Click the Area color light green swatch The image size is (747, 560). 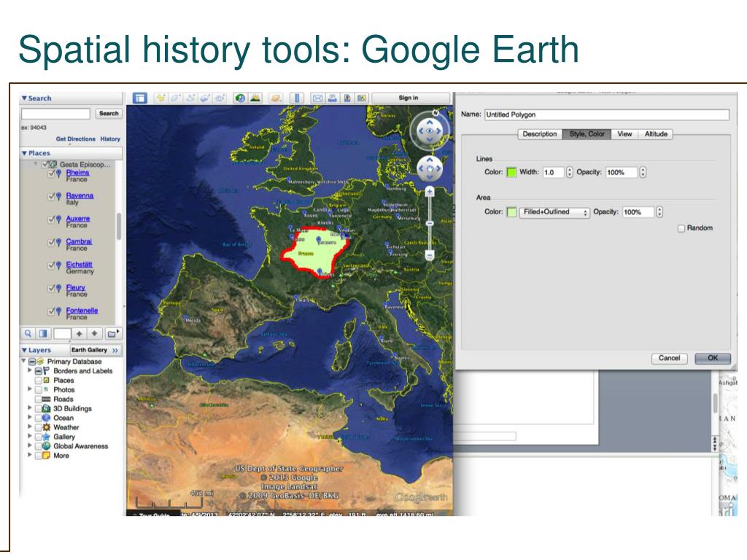pos(511,212)
